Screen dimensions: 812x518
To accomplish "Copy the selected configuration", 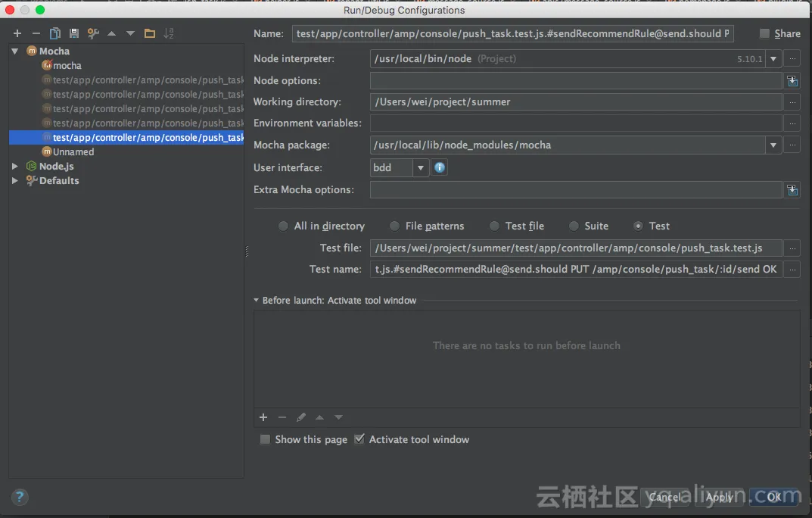I will pos(54,33).
